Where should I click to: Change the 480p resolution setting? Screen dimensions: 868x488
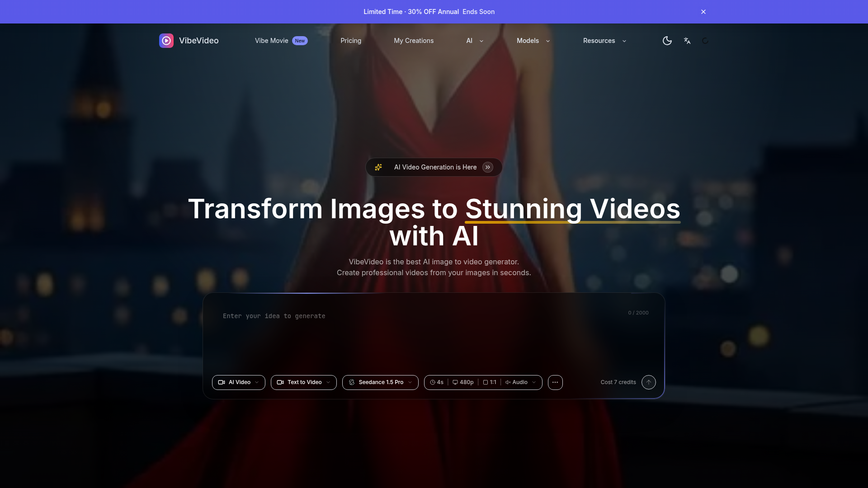coord(463,382)
